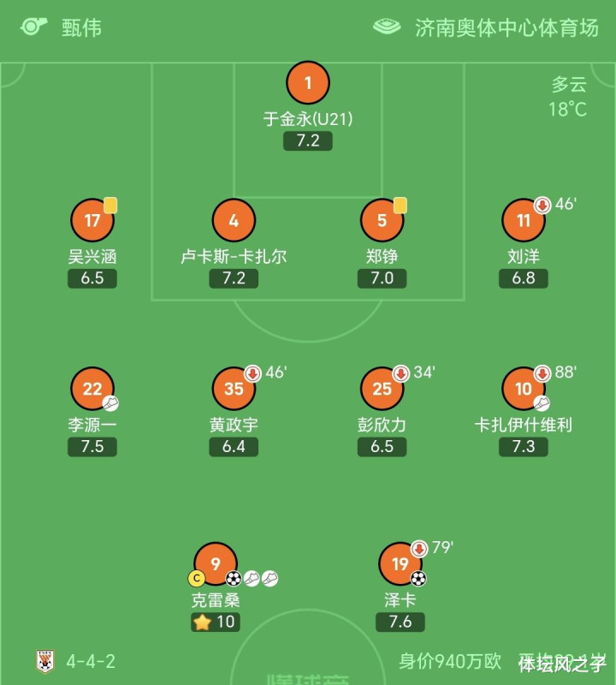Tap the stadium icon beside 济南奥体中心体育场
Screen dimensions: 616x685
pos(387,27)
